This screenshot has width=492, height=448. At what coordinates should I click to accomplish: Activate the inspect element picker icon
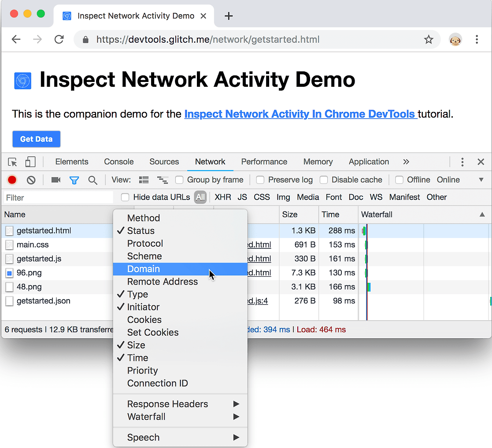(12, 162)
